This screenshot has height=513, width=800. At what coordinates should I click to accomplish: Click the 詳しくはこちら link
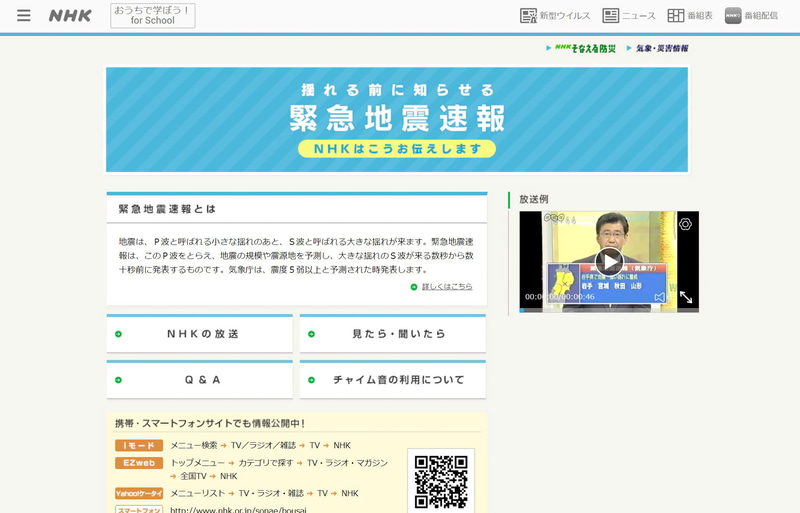click(x=447, y=287)
